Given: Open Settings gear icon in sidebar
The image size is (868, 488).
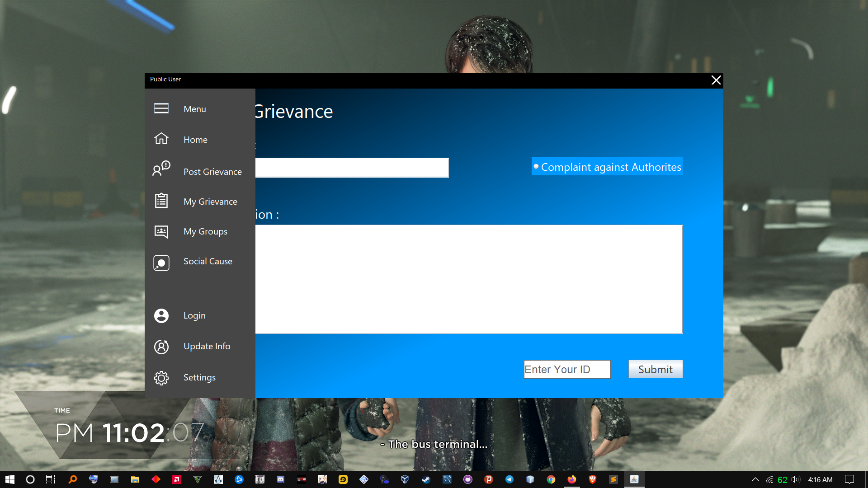Looking at the screenshot, I should pyautogui.click(x=161, y=378).
